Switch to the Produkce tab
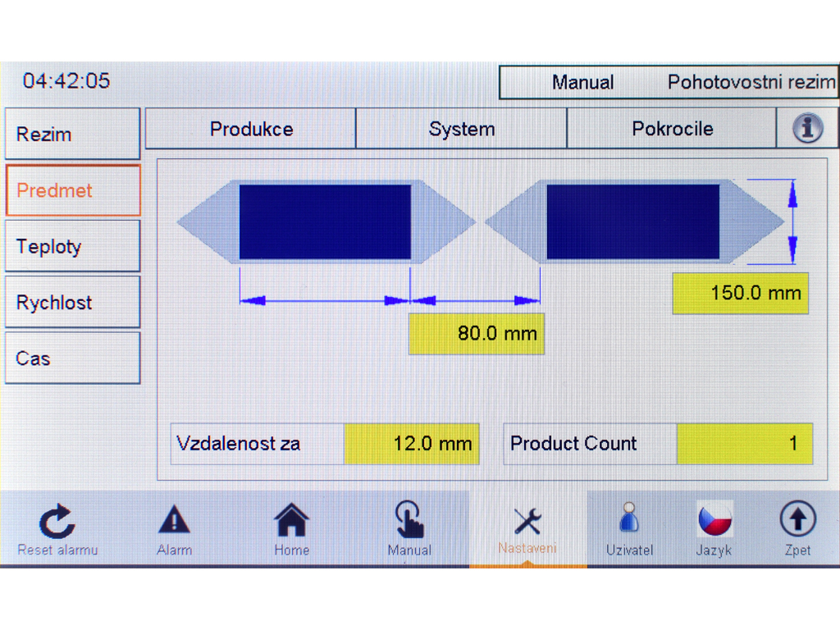Screen dimensions: 840x630 [251, 130]
